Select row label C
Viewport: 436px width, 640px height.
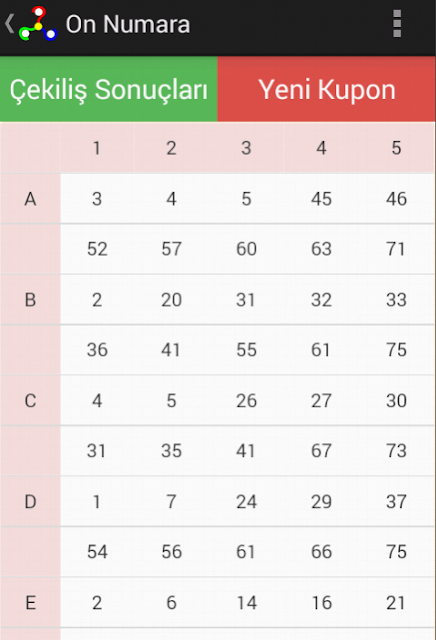click(x=30, y=400)
